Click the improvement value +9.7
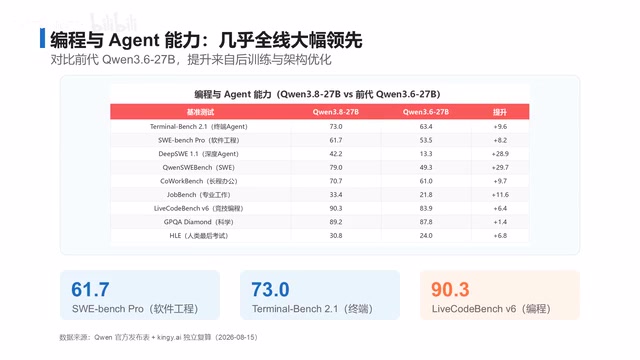This screenshot has width=640, height=360. click(500, 181)
